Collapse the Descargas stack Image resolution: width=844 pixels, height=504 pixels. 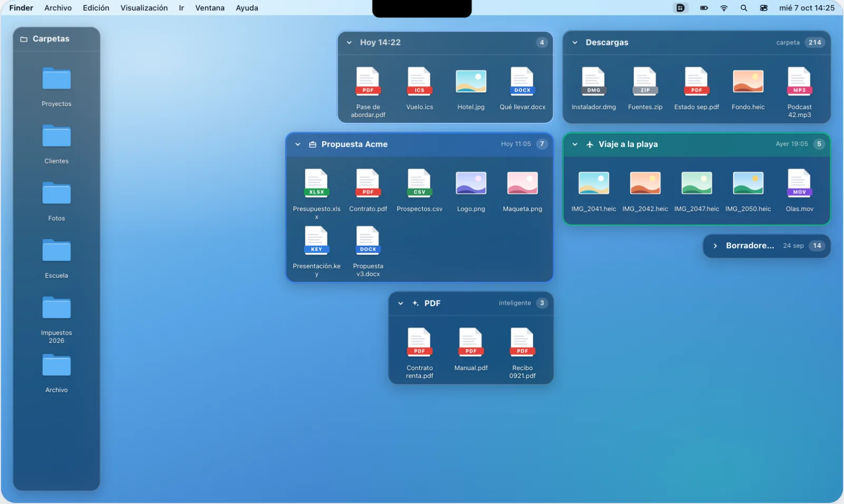(x=575, y=43)
